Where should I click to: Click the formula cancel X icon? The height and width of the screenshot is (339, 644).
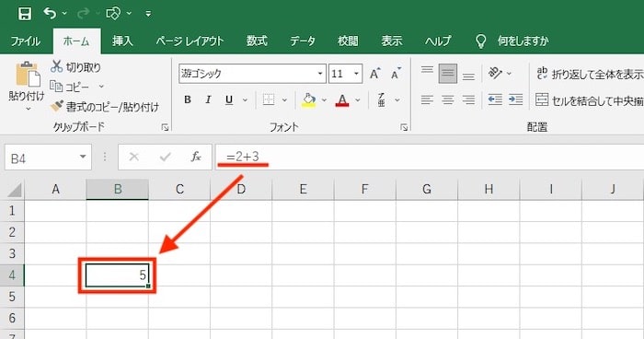click(x=134, y=157)
